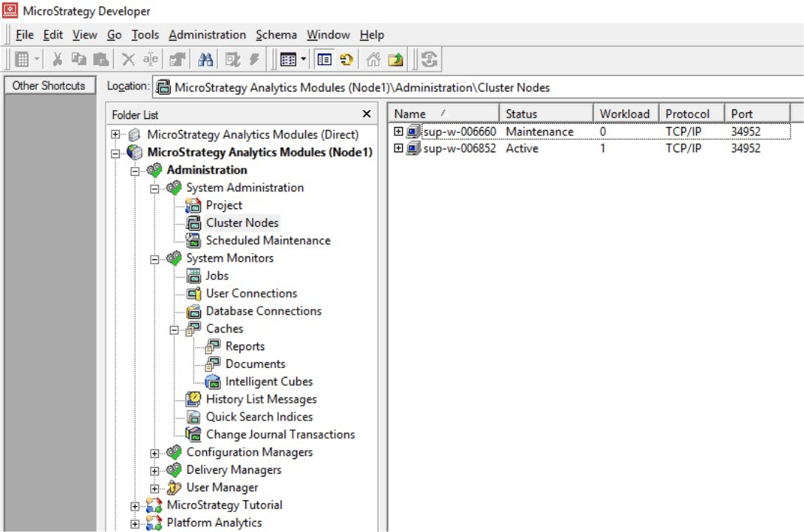Viewport: 804px width, 532px height.
Task: Sort by the Port column header
Action: [757, 113]
